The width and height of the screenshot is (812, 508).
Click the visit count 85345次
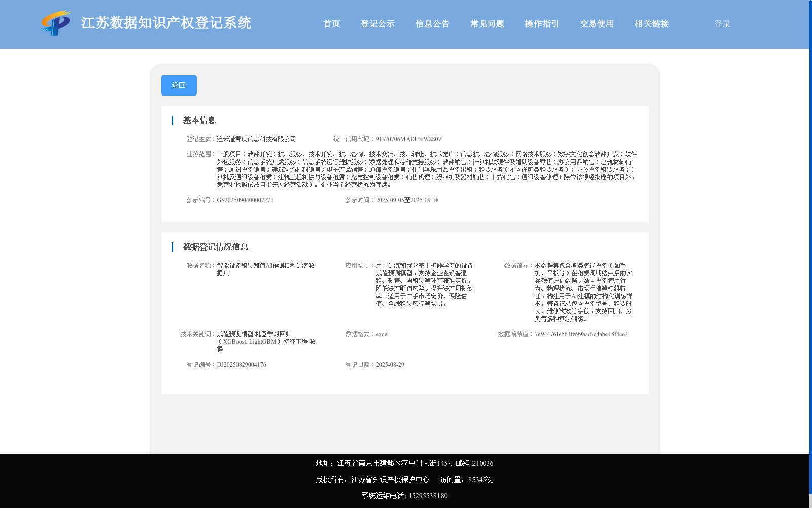(x=481, y=480)
